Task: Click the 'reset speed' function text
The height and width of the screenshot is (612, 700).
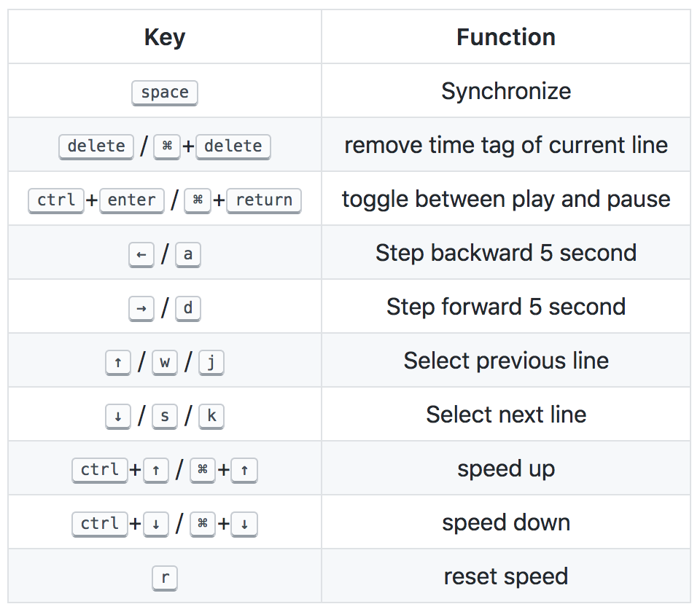Action: coord(506,576)
